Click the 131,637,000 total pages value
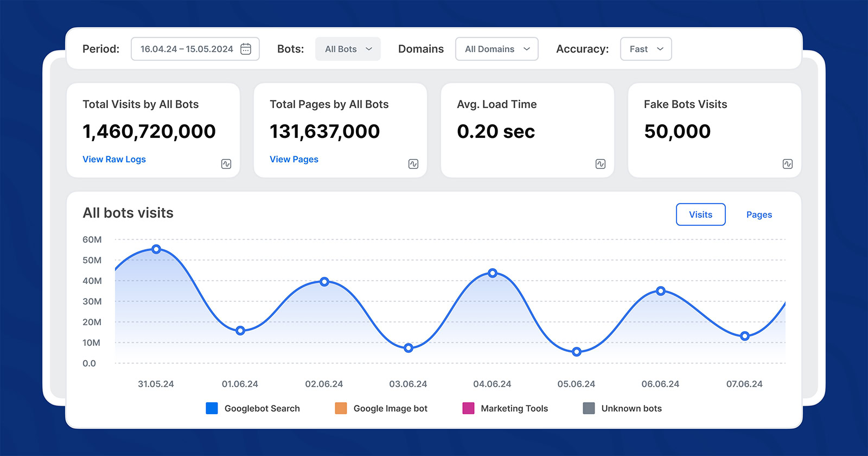Image resolution: width=868 pixels, height=456 pixels. pos(325,131)
